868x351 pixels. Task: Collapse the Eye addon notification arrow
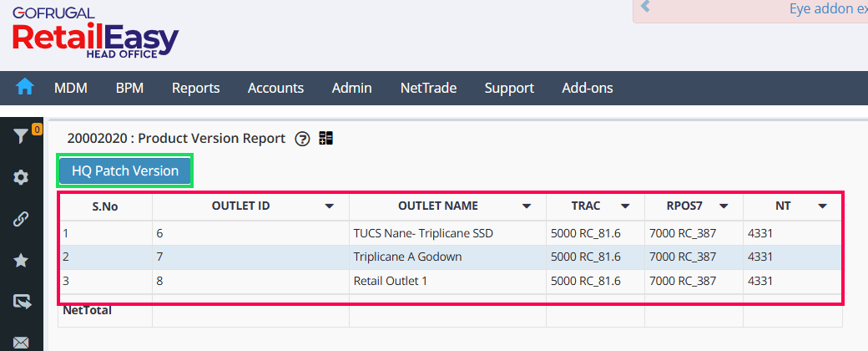(x=645, y=9)
